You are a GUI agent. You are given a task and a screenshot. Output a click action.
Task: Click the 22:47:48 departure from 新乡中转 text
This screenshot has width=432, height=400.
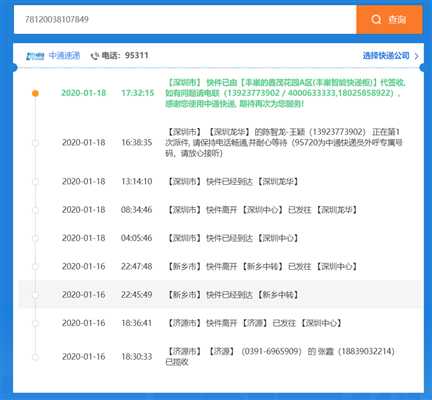pos(262,267)
